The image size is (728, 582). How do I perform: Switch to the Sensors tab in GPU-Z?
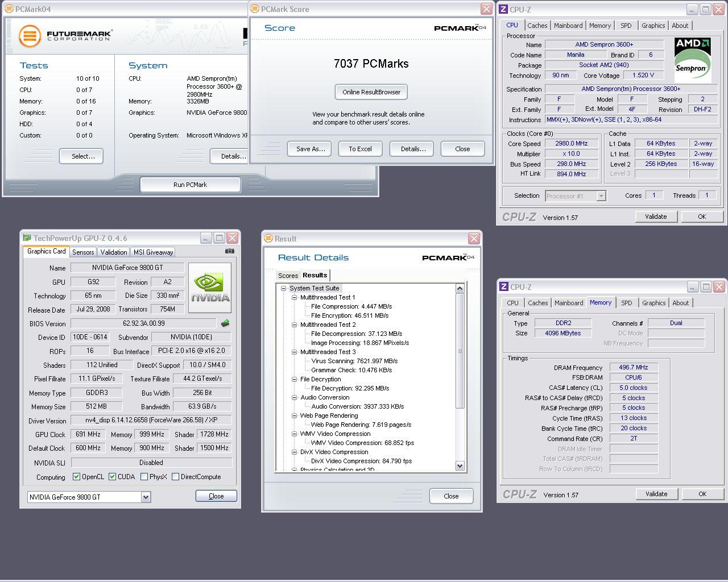(x=83, y=252)
